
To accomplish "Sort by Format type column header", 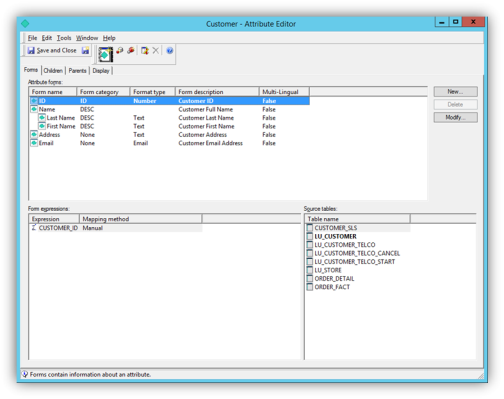I will pyautogui.click(x=153, y=92).
